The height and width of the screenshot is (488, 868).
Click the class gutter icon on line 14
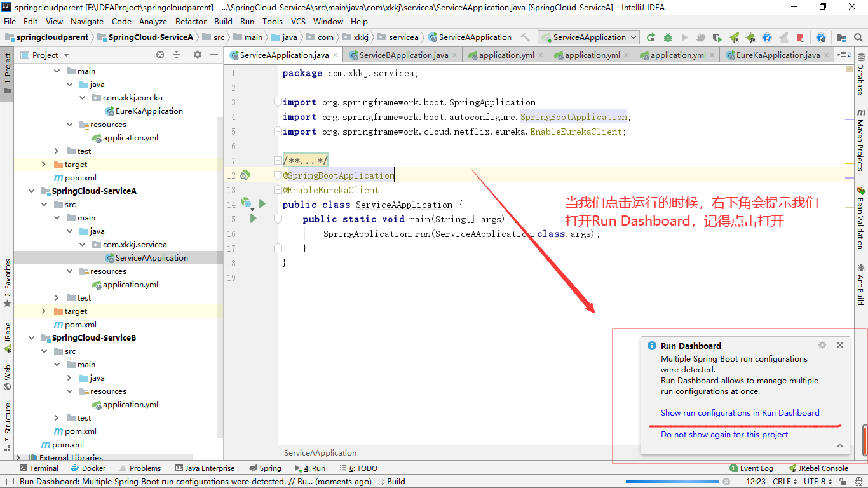[246, 203]
